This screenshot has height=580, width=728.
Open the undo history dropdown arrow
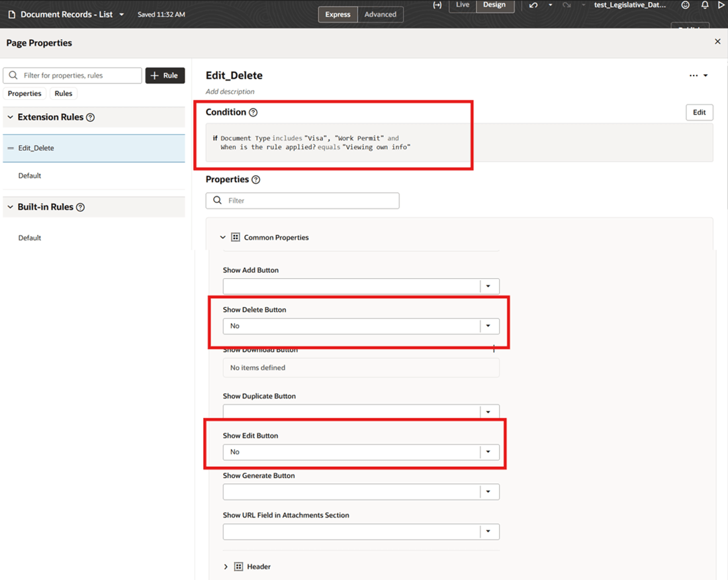point(551,5)
